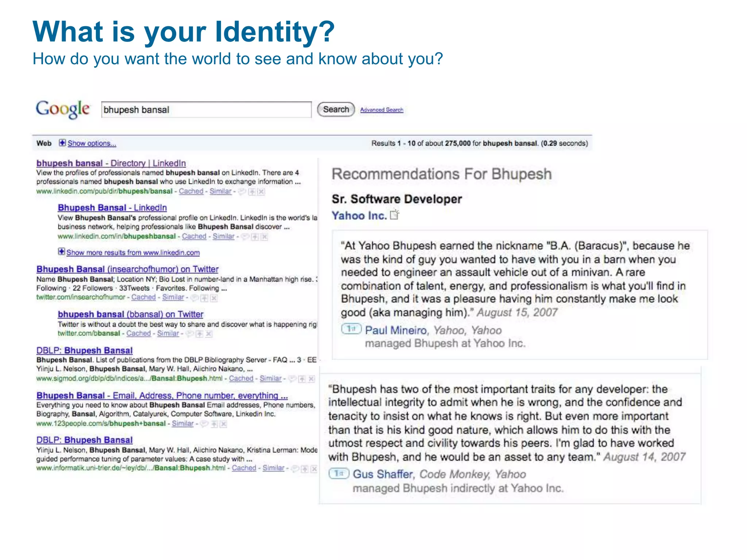747x560 pixels.
Task: Open Bhupesh Bansal - LinkedIn profile result
Action: pos(112,208)
